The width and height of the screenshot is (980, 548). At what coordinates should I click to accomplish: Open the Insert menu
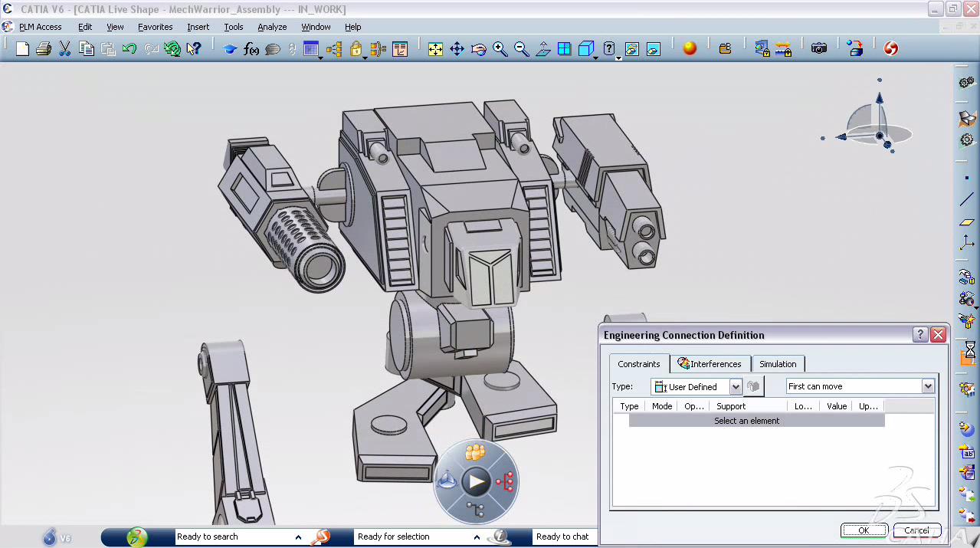pyautogui.click(x=198, y=27)
